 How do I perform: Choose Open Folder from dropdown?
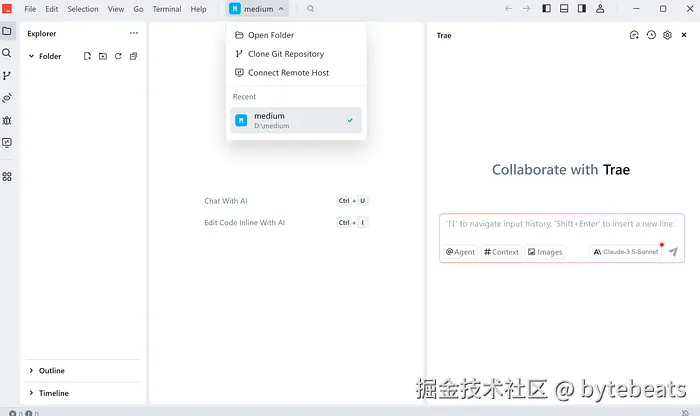pyautogui.click(x=296, y=35)
